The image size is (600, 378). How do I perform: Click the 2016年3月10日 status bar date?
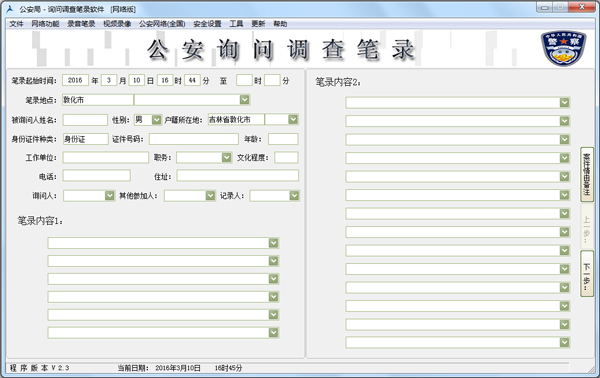tap(178, 368)
